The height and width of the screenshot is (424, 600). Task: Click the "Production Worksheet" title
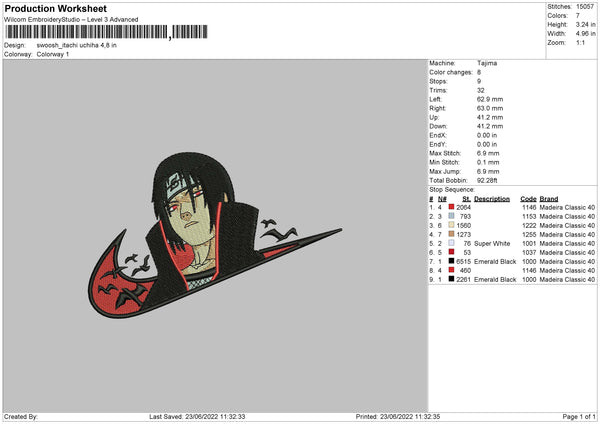click(x=56, y=8)
